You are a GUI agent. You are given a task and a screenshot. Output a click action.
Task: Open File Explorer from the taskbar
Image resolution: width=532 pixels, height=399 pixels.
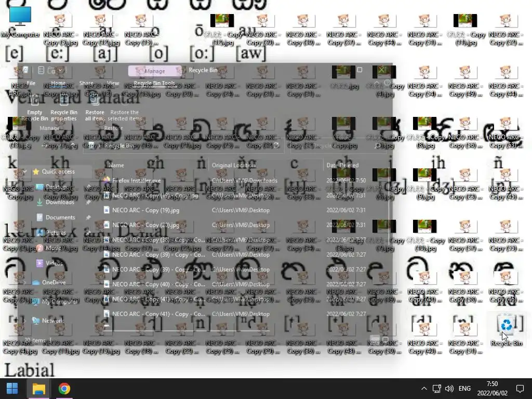38,389
